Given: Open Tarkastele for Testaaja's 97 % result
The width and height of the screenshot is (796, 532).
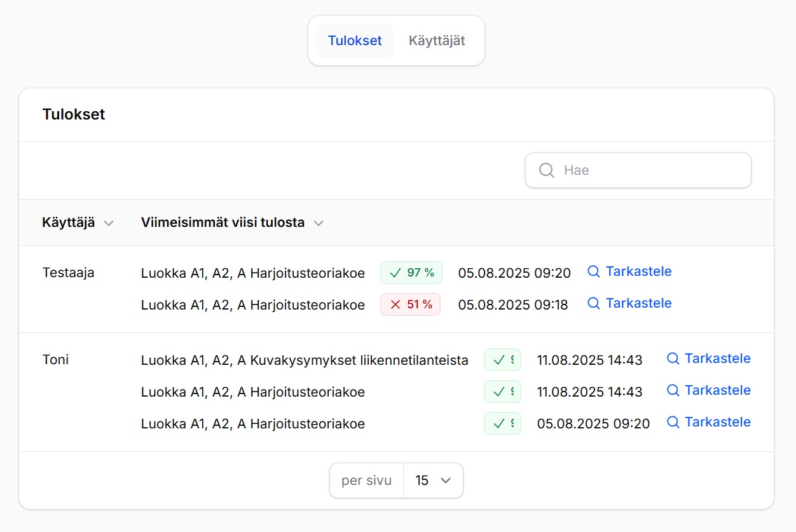Looking at the screenshot, I should point(638,271).
